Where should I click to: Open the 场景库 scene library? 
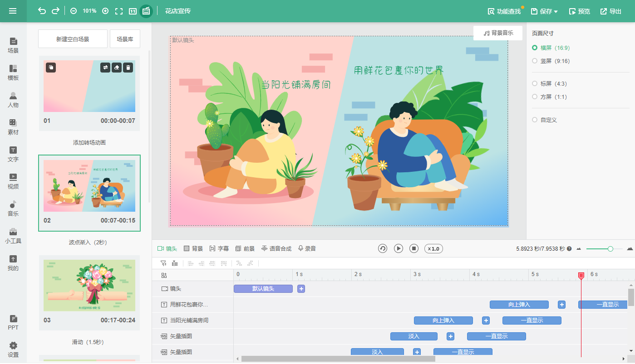pos(125,39)
